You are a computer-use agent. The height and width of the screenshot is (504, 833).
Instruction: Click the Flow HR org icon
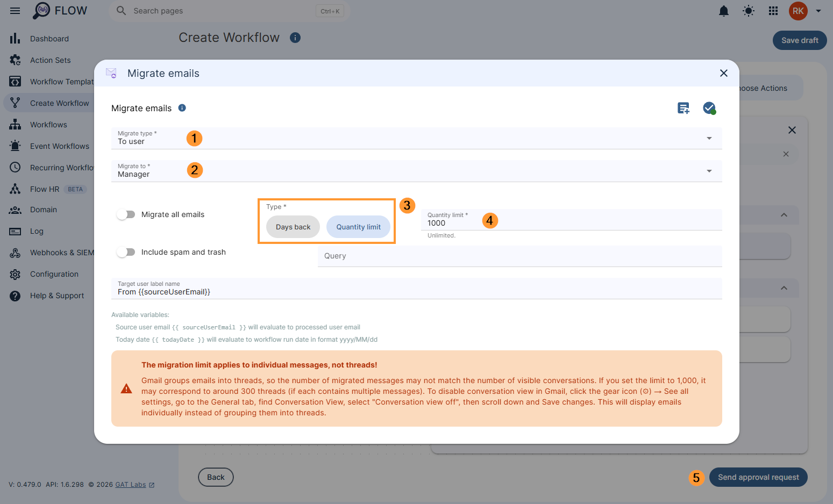[x=15, y=189]
